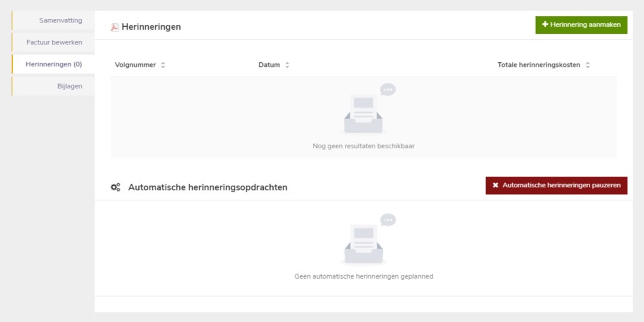Click the speech bubble in automatic reminders section
Screen dimensions: 644x322
tap(388, 220)
